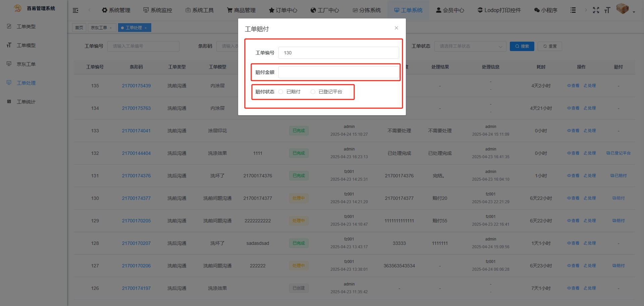This screenshot has height=306, width=644.
Task: Click the 搜索 button
Action: click(x=522, y=46)
